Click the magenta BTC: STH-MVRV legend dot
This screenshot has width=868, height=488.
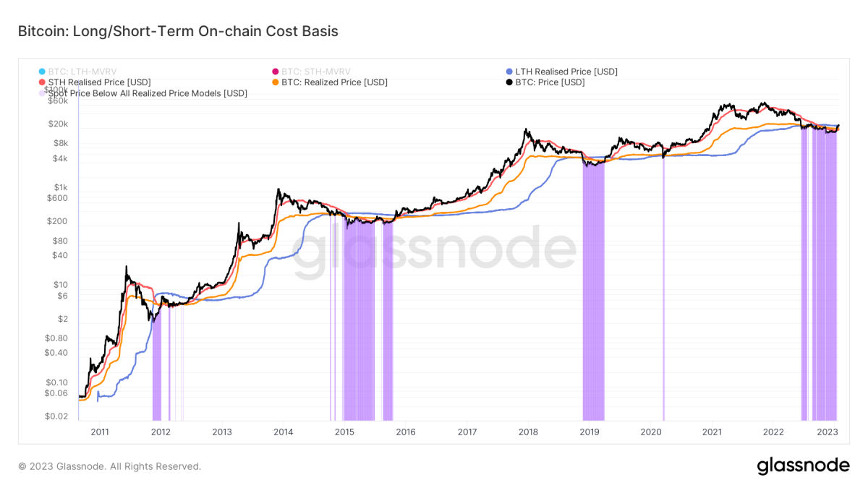tap(276, 72)
